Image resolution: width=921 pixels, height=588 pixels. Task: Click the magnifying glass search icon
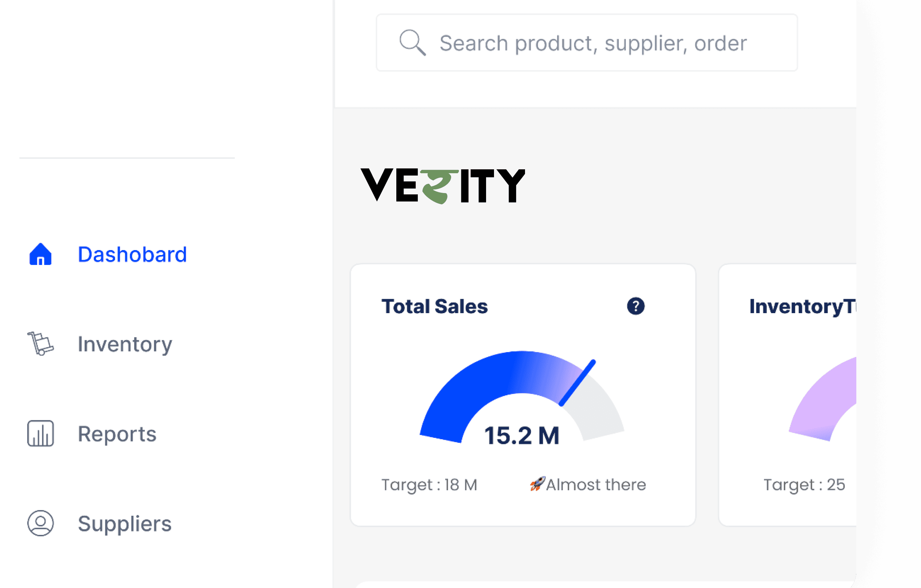(412, 43)
